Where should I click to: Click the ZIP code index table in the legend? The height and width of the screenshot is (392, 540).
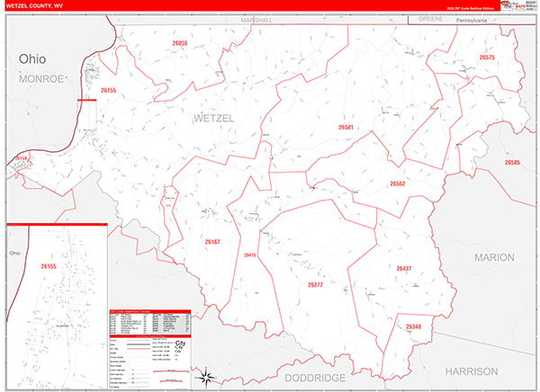[x=150, y=324]
